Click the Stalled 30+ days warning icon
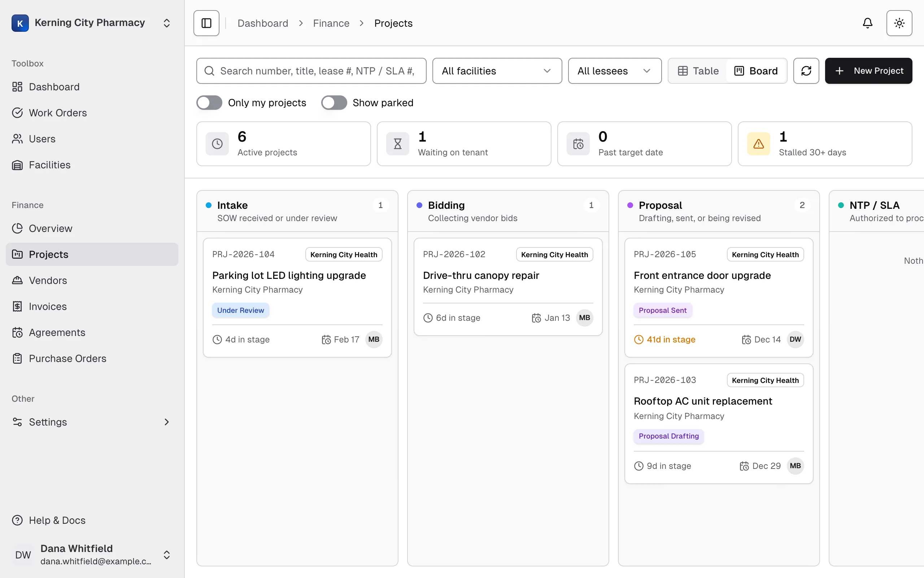Image resolution: width=924 pixels, height=578 pixels. (758, 144)
